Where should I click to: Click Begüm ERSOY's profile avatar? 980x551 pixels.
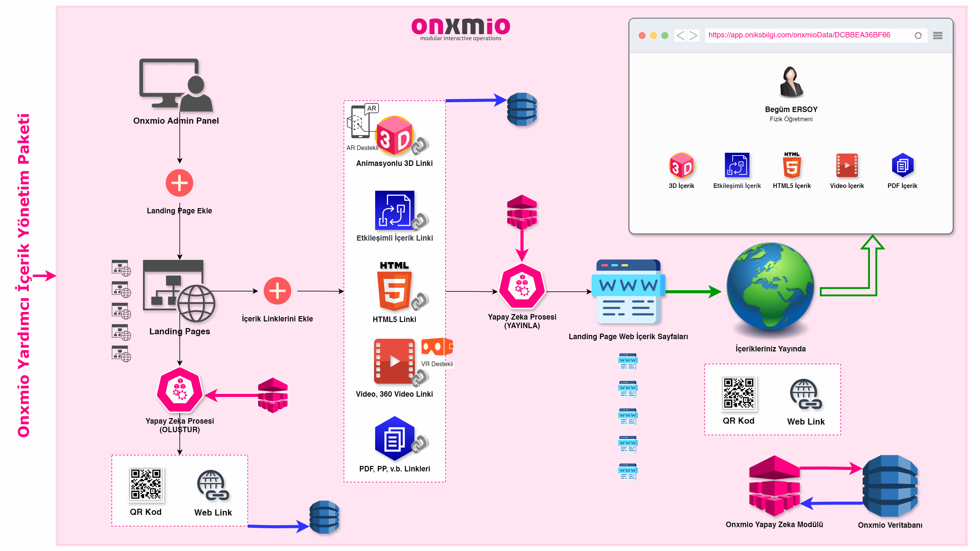pos(791,81)
